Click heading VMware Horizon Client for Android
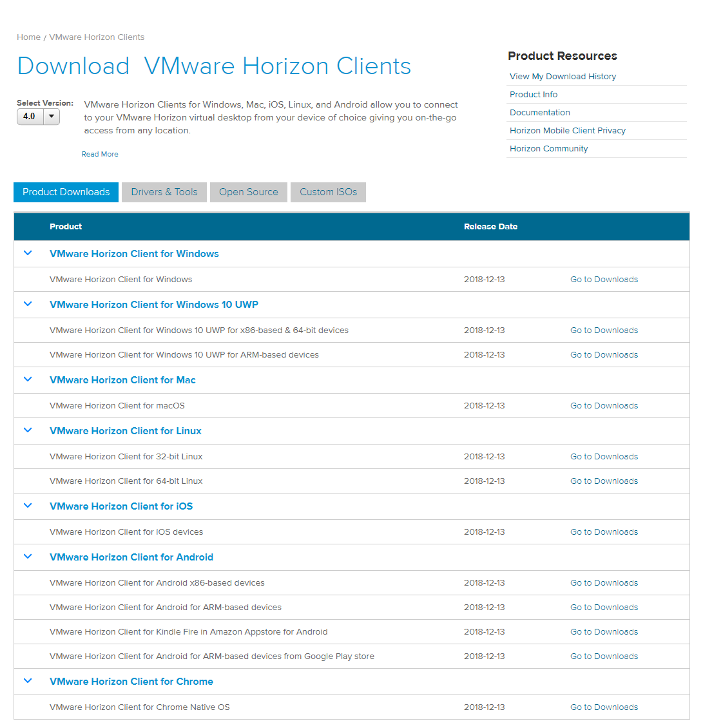 [131, 558]
